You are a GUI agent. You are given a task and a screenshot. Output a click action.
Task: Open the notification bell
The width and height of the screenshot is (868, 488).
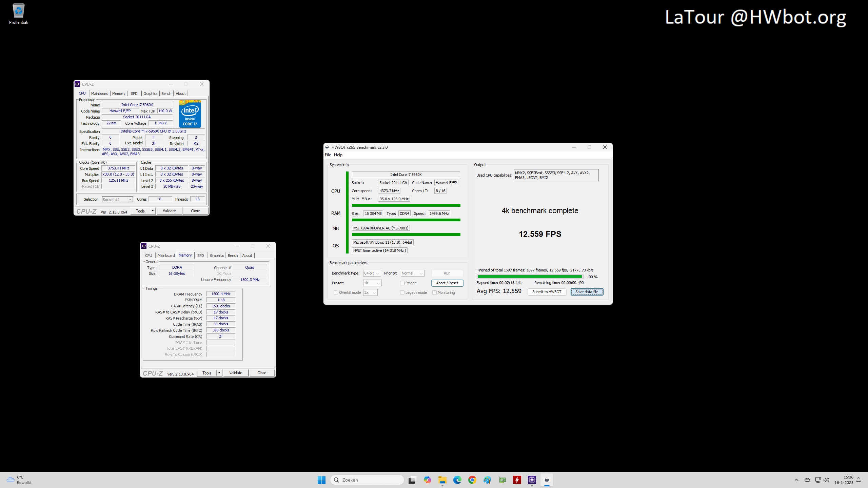(859, 480)
